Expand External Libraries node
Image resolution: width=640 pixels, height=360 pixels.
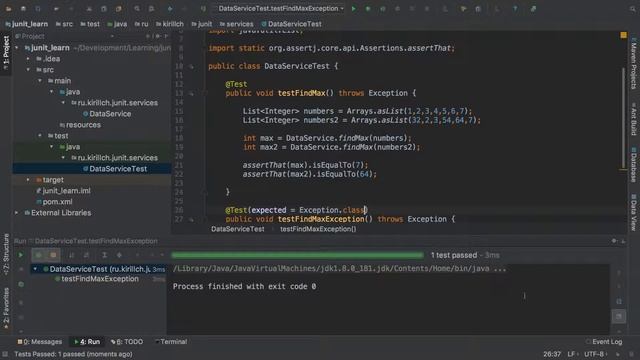[x=17, y=213]
